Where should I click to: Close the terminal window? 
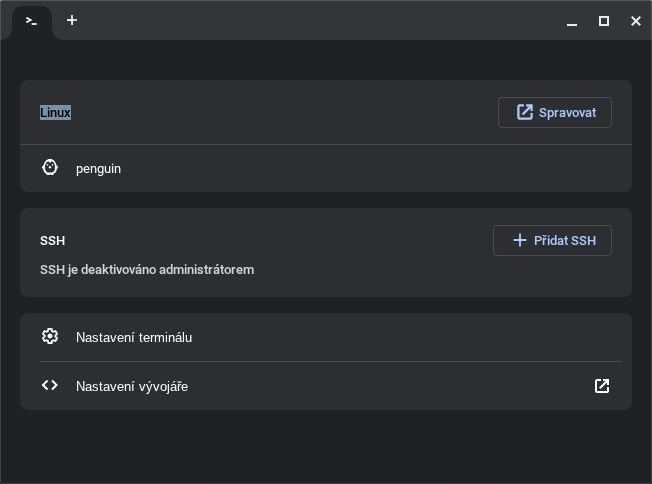(636, 21)
